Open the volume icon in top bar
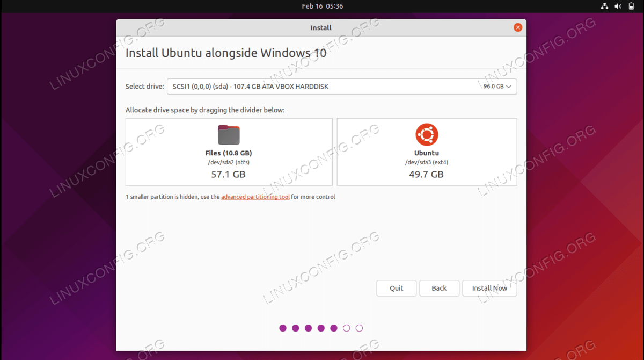This screenshot has height=360, width=644. 618,6
